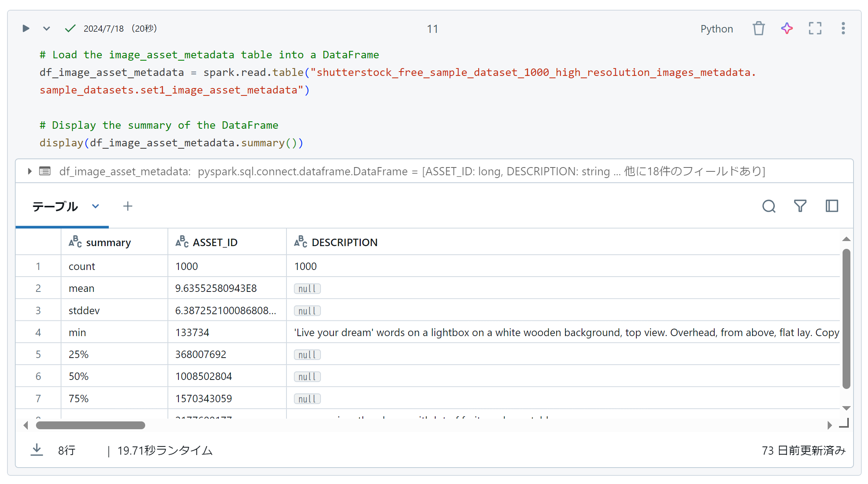Open the cell kebab menu
Image resolution: width=868 pixels, height=484 pixels.
coord(843,29)
